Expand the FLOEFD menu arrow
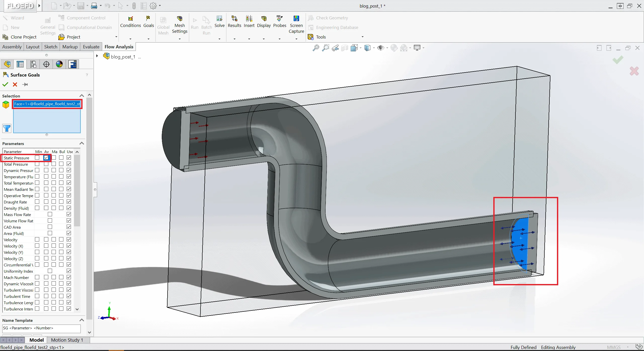644x351 pixels. click(39, 6)
